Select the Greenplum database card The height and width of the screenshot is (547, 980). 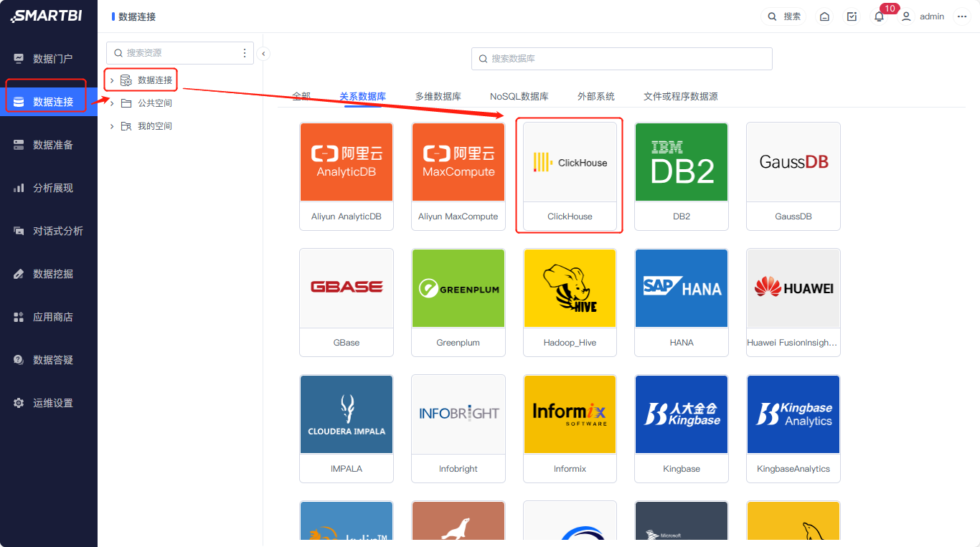(x=458, y=303)
